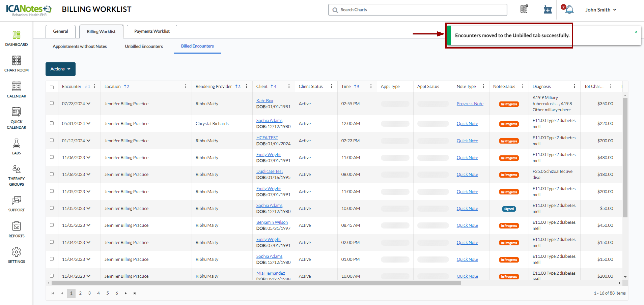Expand the John Smith user menu

pos(600,10)
